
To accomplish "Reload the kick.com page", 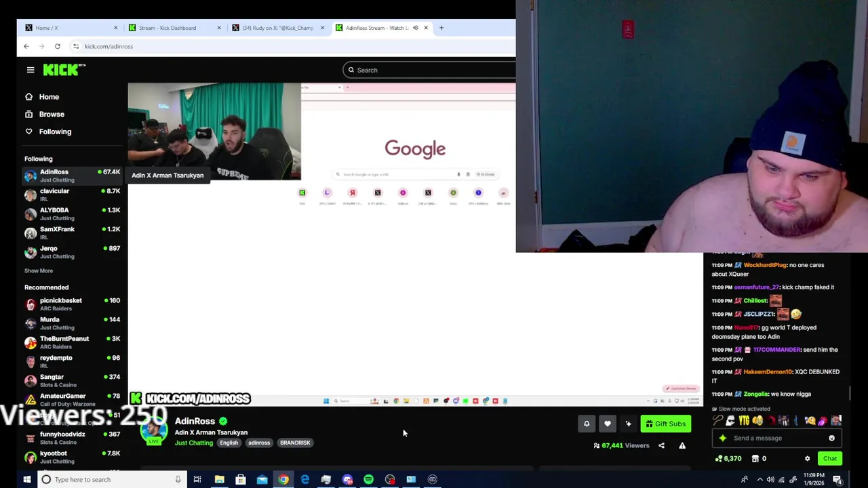I will (x=58, y=46).
